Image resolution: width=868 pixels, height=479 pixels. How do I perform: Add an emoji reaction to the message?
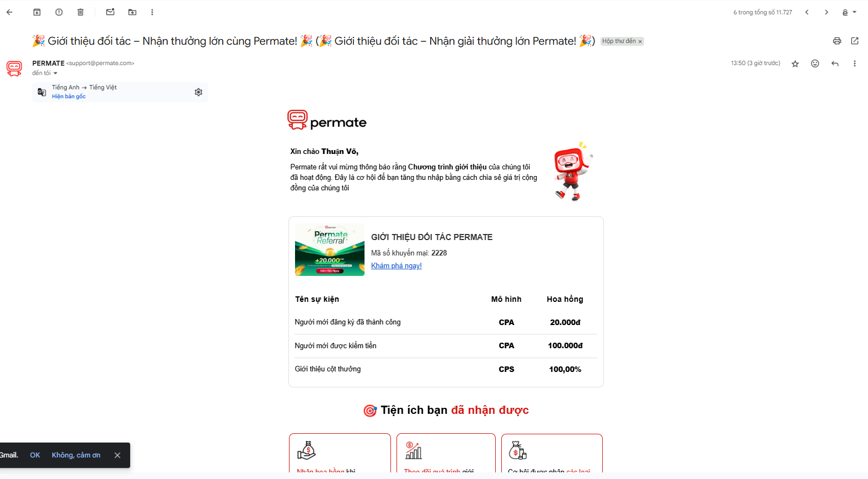tap(815, 63)
